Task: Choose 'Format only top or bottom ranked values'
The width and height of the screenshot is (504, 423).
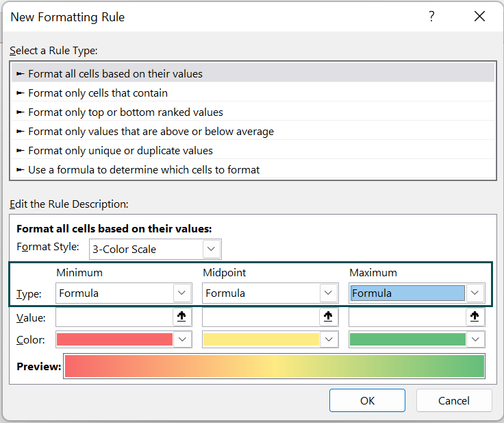Action: (x=253, y=112)
